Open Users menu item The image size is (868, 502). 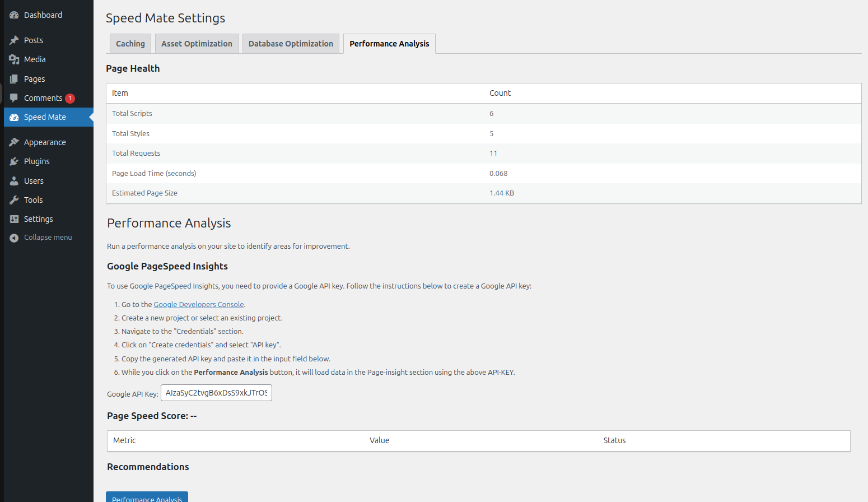(x=49, y=181)
